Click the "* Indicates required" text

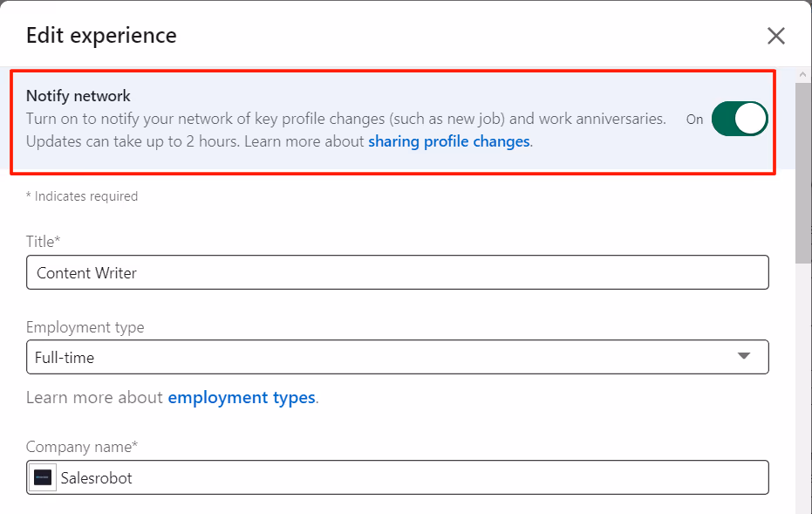coord(82,195)
